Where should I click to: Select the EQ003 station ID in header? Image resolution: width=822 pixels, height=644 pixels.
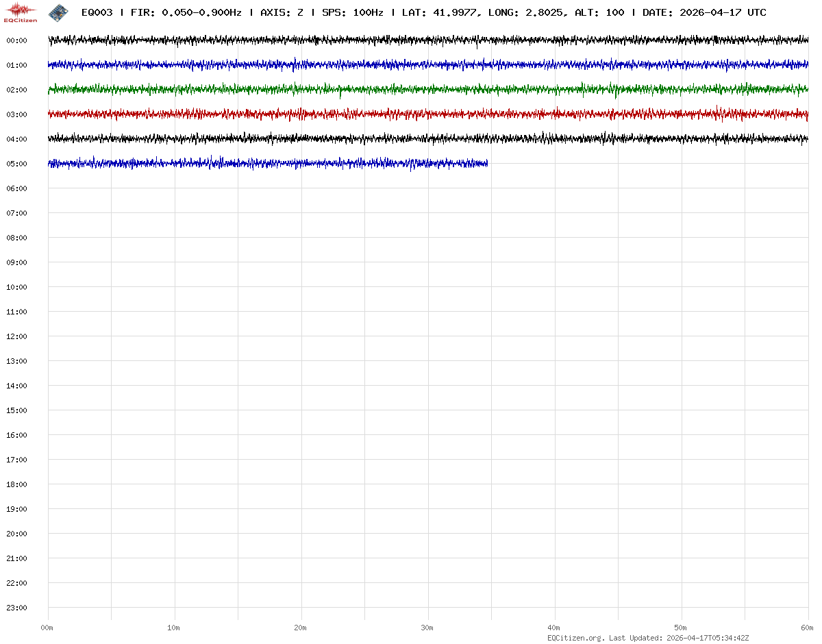[97, 12]
